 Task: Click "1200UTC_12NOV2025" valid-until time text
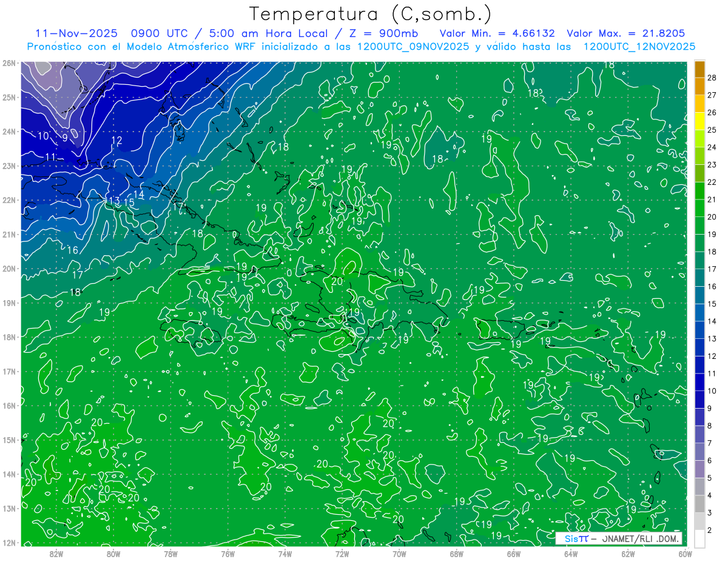click(639, 47)
